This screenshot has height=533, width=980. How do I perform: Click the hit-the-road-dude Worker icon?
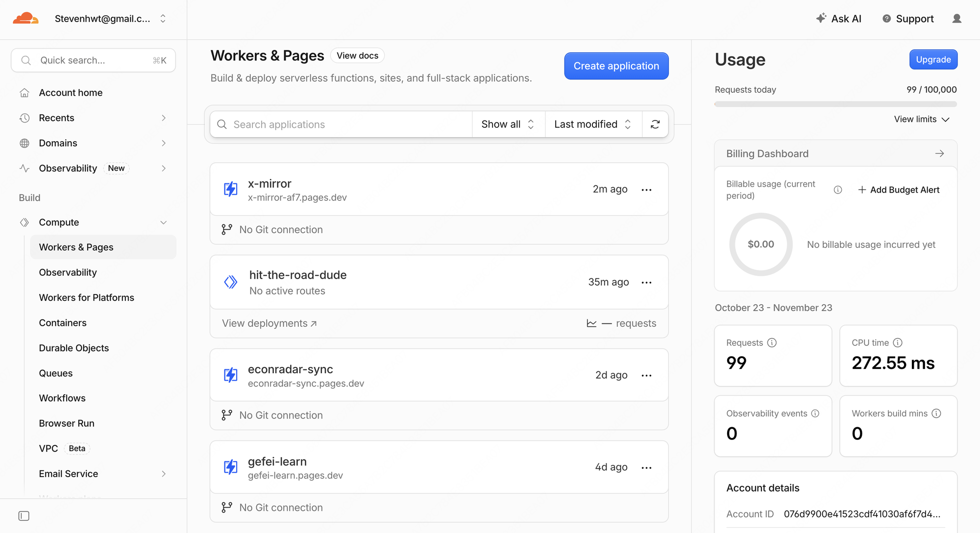tap(230, 282)
